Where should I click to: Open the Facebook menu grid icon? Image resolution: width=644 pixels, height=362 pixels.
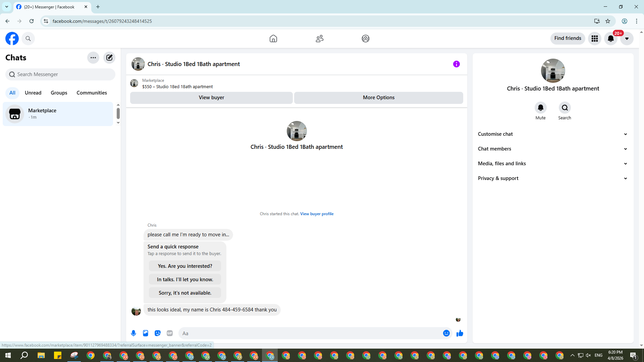point(594,39)
